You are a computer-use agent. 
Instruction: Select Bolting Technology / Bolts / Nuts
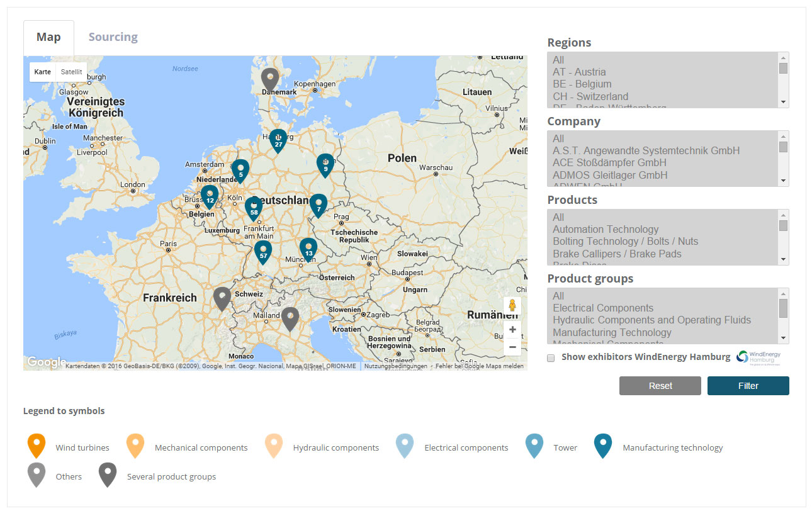(x=663, y=242)
